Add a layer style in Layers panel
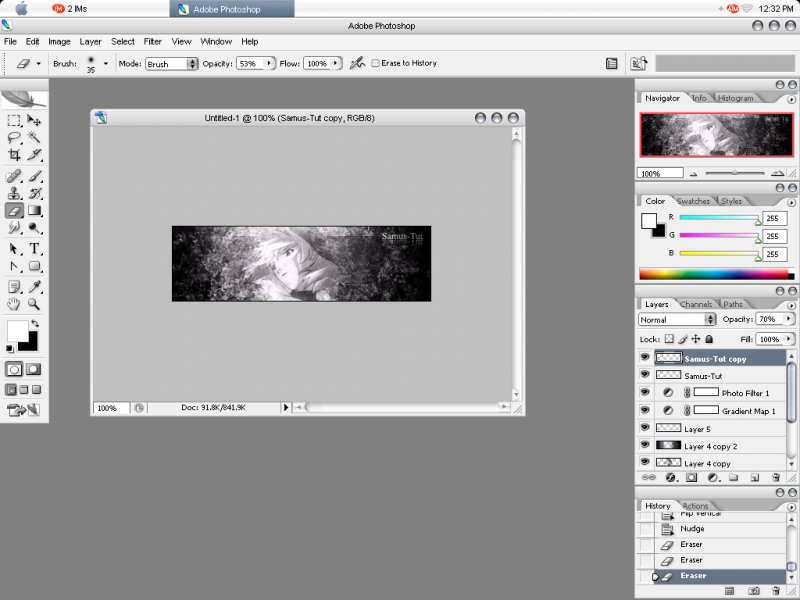 pyautogui.click(x=671, y=478)
